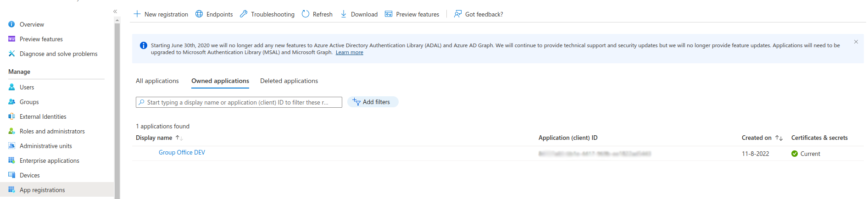This screenshot has height=199, width=868.
Task: Open External Identities
Action: pyautogui.click(x=43, y=116)
